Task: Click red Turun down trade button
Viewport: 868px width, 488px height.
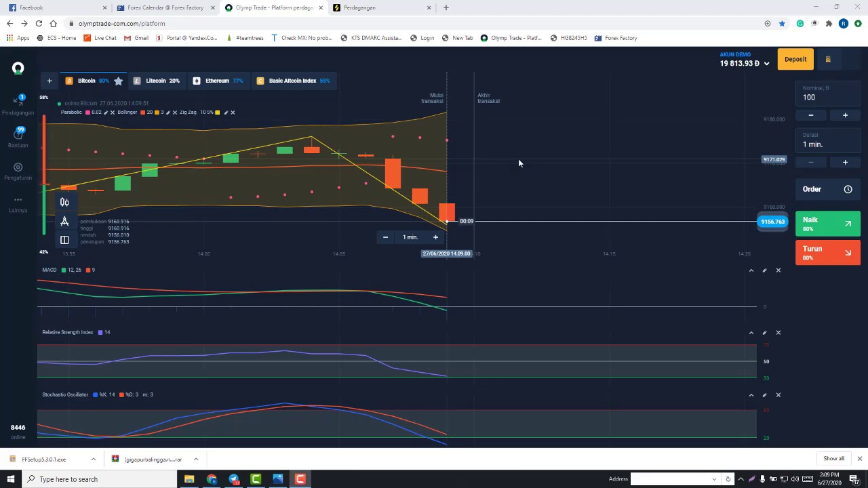Action: click(827, 253)
